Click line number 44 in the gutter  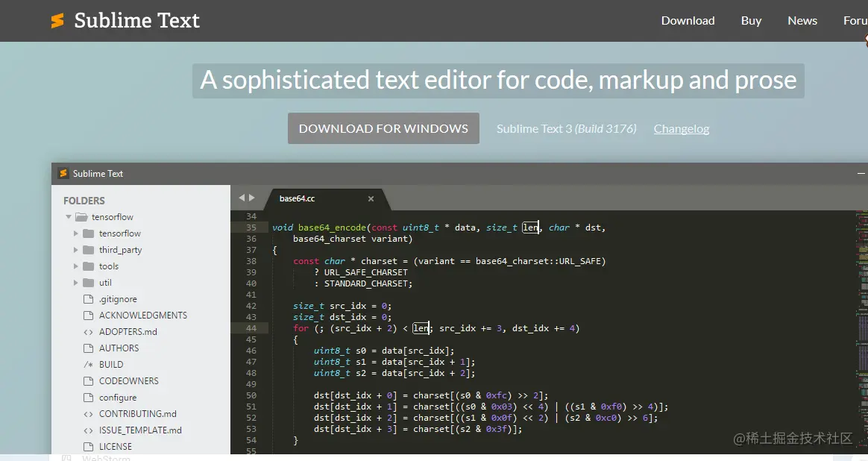251,328
